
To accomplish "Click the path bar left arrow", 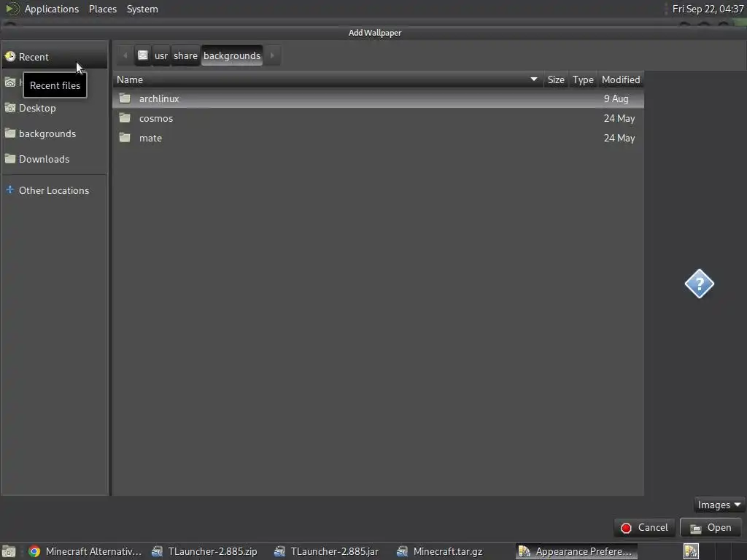I will pos(125,55).
